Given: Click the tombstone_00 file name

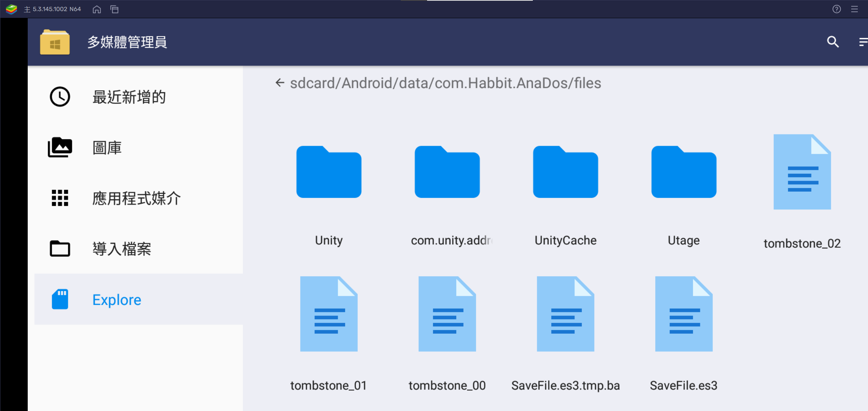Looking at the screenshot, I should (447, 385).
